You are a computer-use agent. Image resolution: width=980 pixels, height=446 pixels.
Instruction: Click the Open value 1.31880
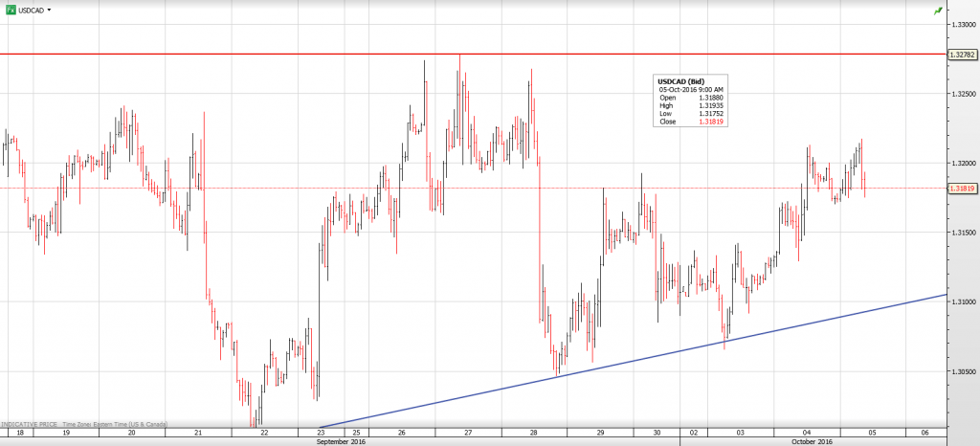pos(711,98)
